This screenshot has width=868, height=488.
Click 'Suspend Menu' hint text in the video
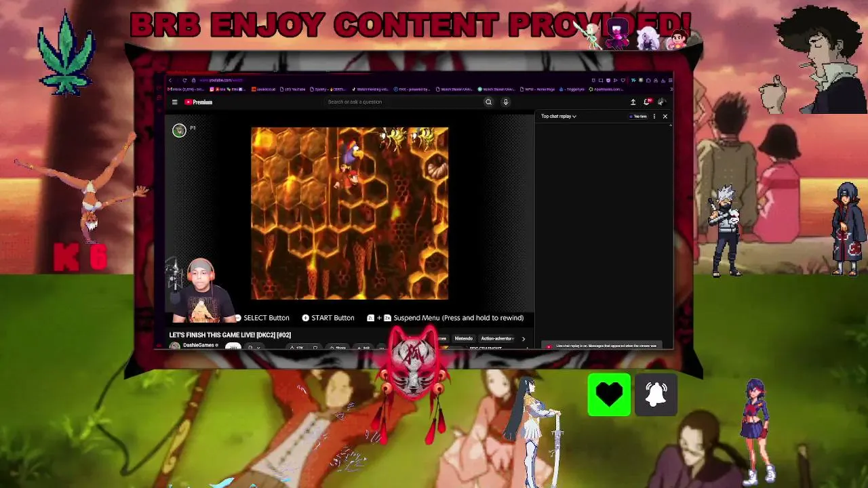point(458,318)
